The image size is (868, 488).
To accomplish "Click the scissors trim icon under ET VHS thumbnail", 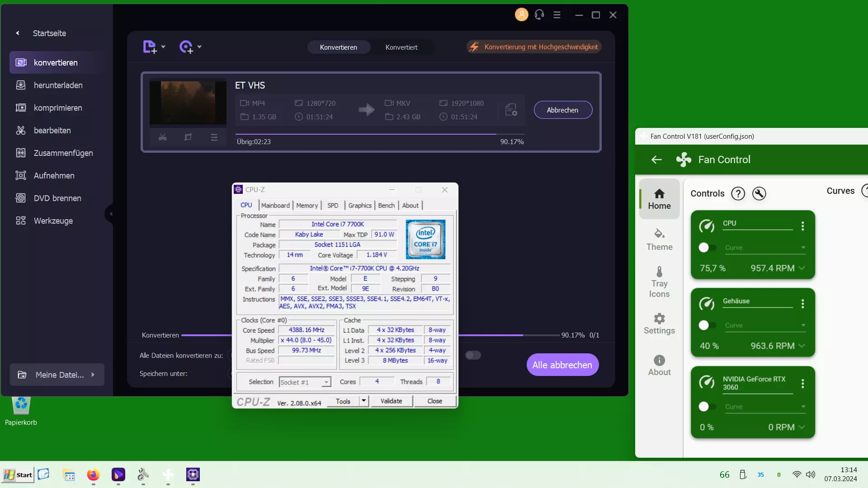I will tap(162, 137).
